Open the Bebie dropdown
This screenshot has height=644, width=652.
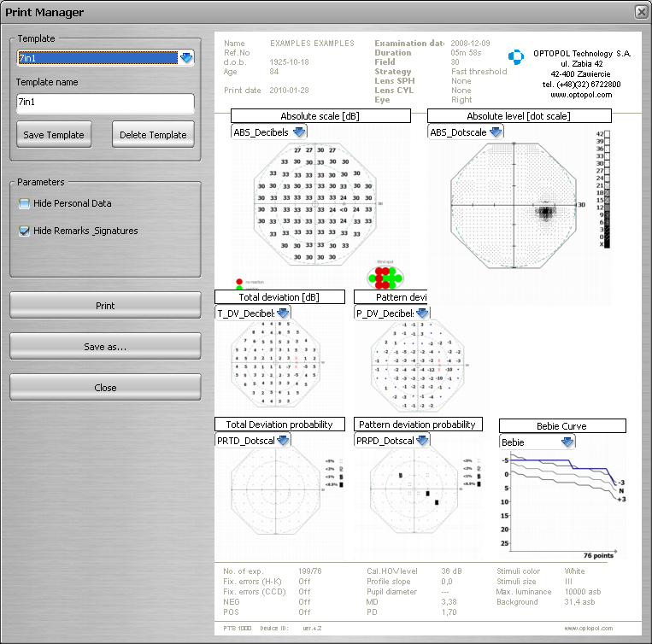coord(567,442)
